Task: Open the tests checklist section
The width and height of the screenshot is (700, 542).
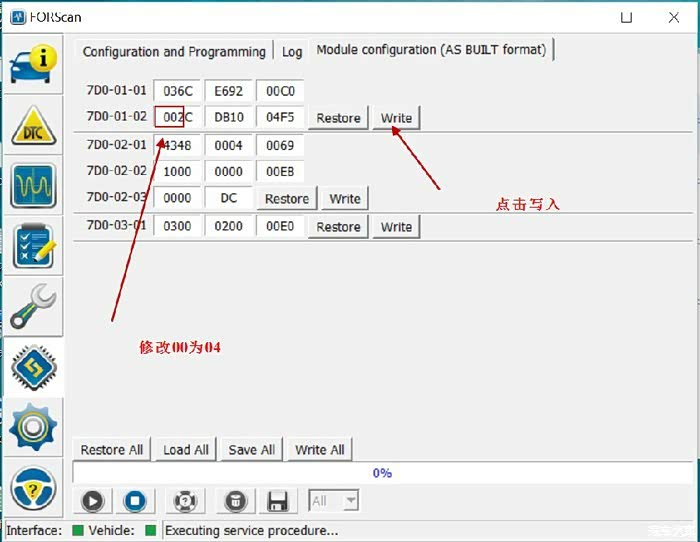Action: tap(33, 246)
